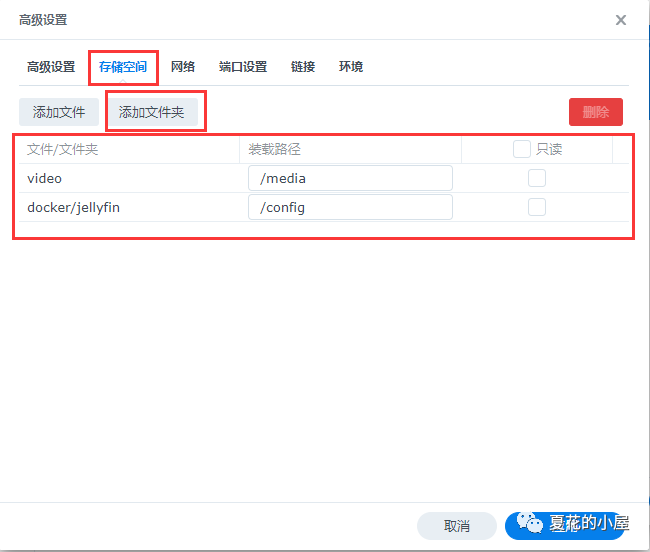Select the video folder row
The height and width of the screenshot is (552, 650).
click(45, 178)
